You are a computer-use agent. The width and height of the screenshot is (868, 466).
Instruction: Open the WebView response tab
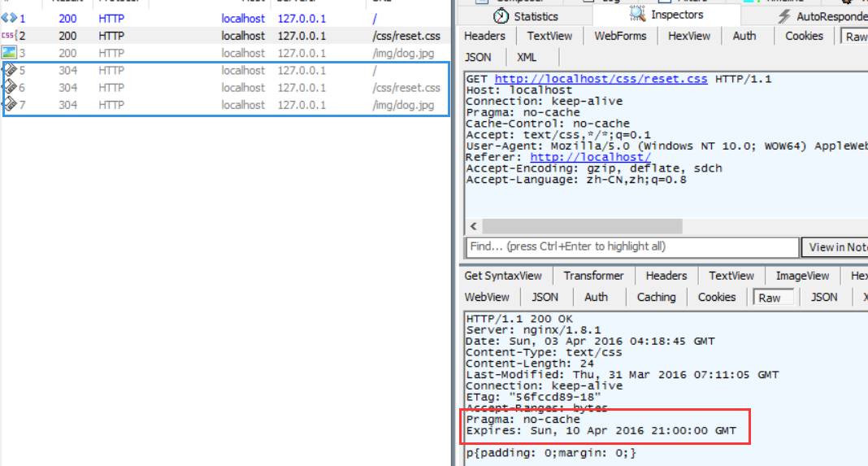487,297
